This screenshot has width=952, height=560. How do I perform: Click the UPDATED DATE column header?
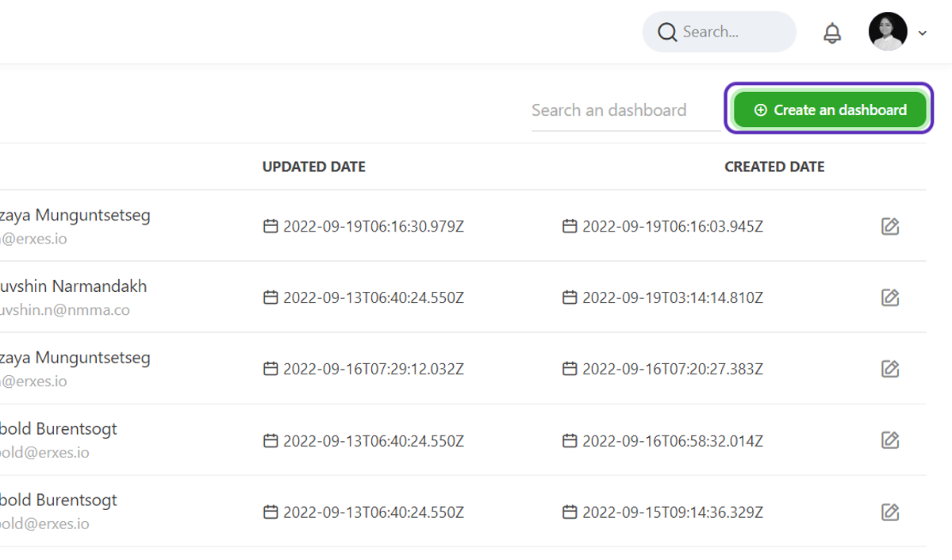[x=314, y=167]
